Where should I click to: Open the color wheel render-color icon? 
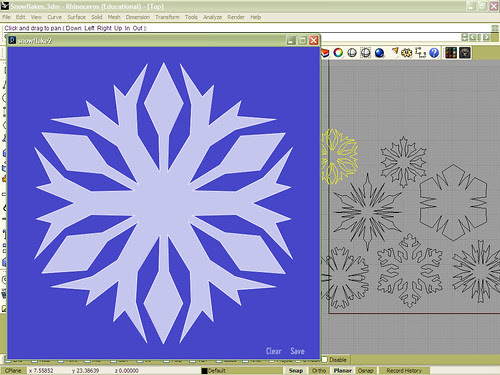pyautogui.click(x=338, y=53)
